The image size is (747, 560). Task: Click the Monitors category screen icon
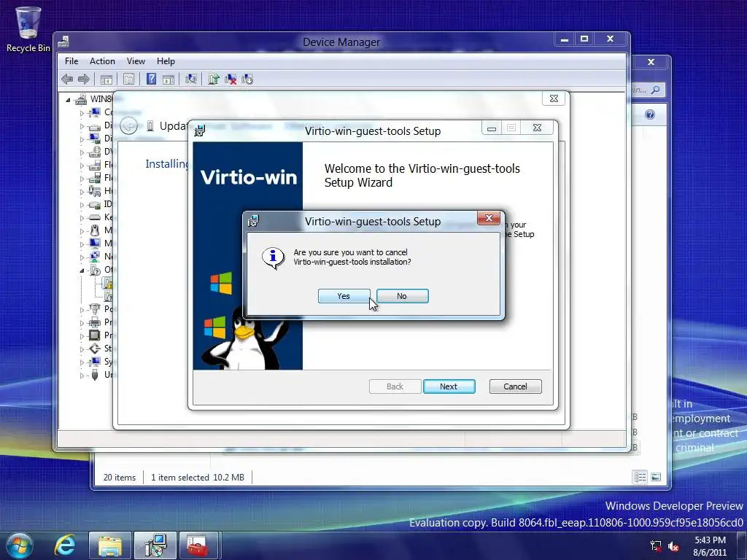(x=95, y=244)
